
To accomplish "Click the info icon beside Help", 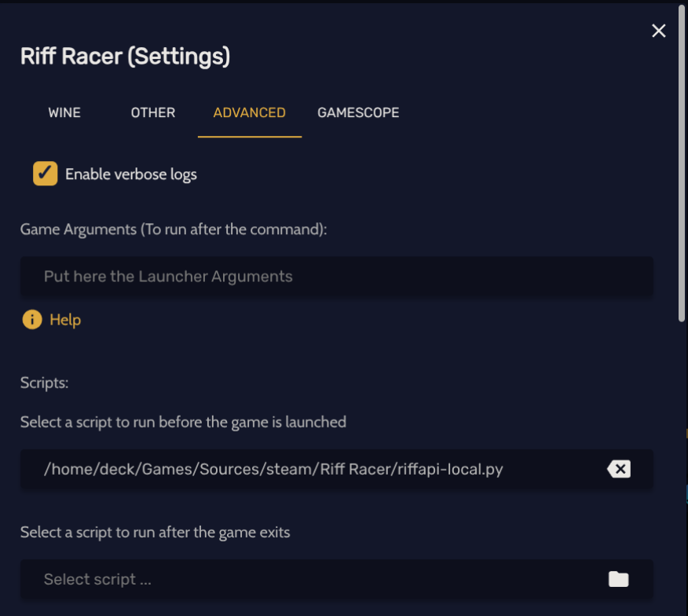I will click(32, 320).
